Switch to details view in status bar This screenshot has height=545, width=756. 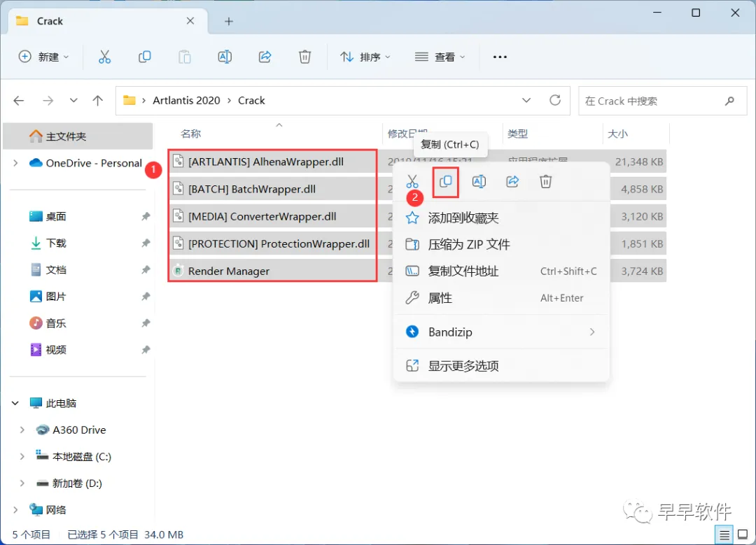tap(724, 535)
